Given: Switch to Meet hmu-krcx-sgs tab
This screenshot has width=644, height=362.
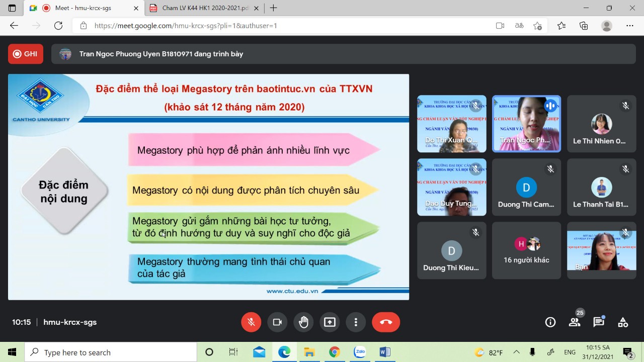Looking at the screenshot, I should [x=86, y=8].
